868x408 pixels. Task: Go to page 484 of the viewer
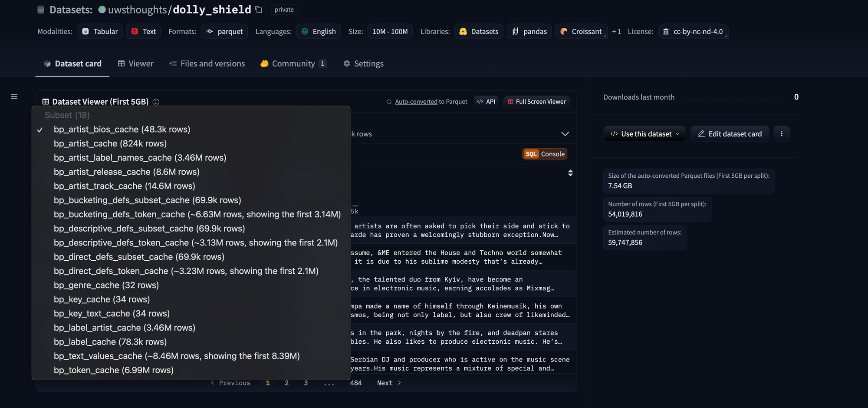pyautogui.click(x=356, y=383)
